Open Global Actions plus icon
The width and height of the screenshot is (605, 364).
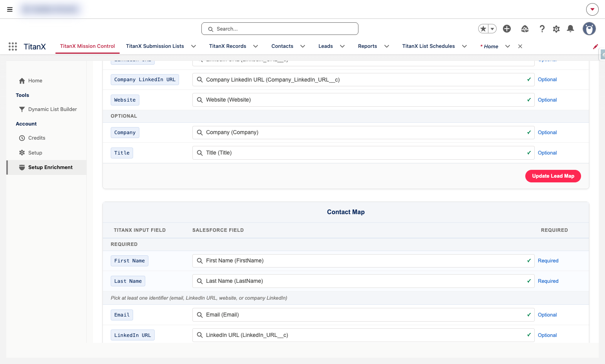point(507,29)
